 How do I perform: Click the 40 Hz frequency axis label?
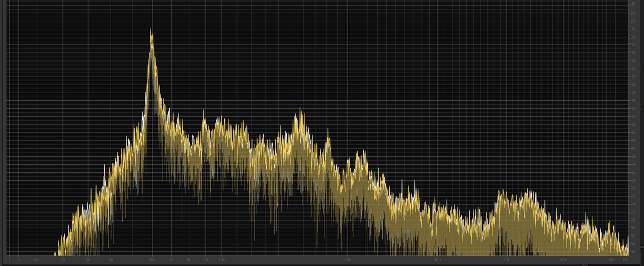pyautogui.click(x=111, y=260)
